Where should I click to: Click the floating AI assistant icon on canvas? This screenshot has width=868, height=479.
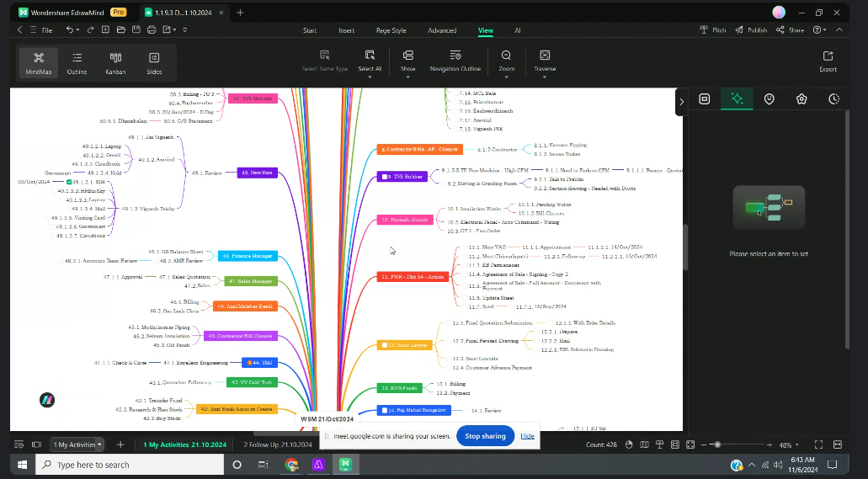(x=47, y=400)
